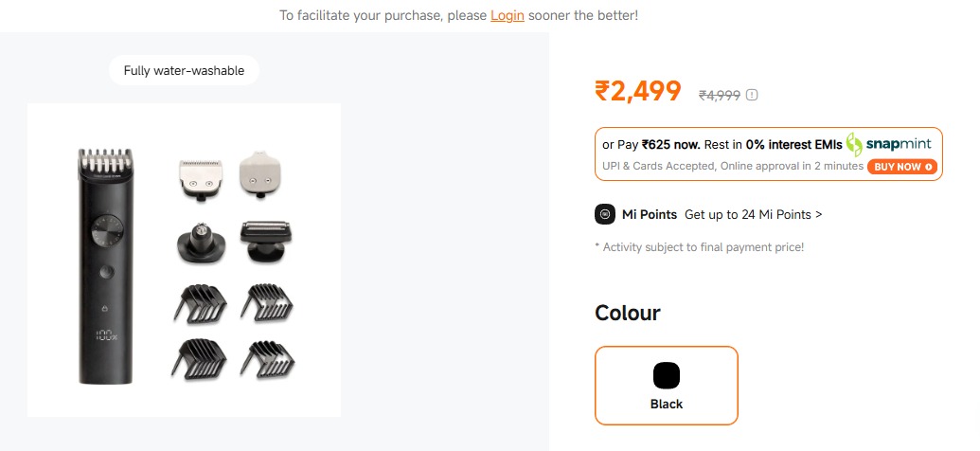Image resolution: width=980 pixels, height=451 pixels.
Task: Click the Mi Points badge icon
Action: tap(605, 214)
